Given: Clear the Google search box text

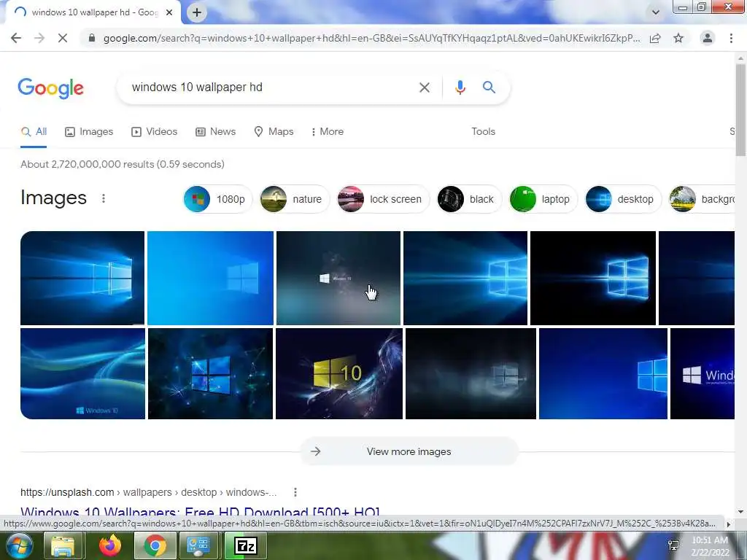Looking at the screenshot, I should [424, 87].
